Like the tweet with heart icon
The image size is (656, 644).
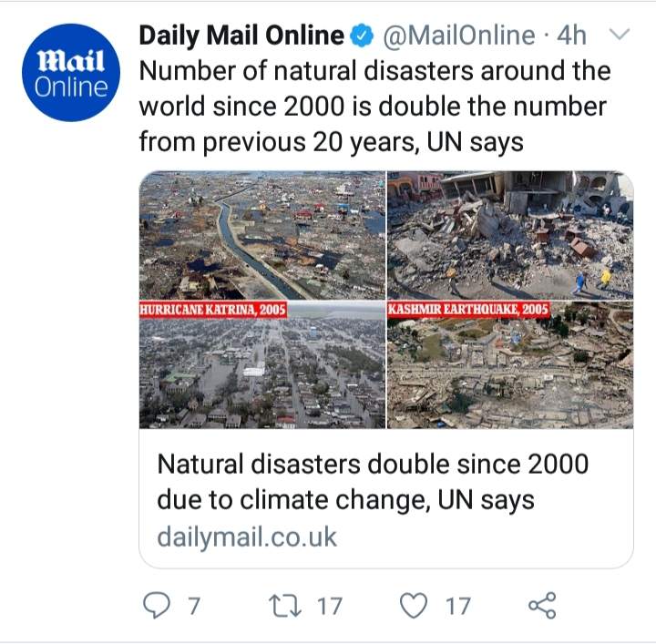click(414, 606)
